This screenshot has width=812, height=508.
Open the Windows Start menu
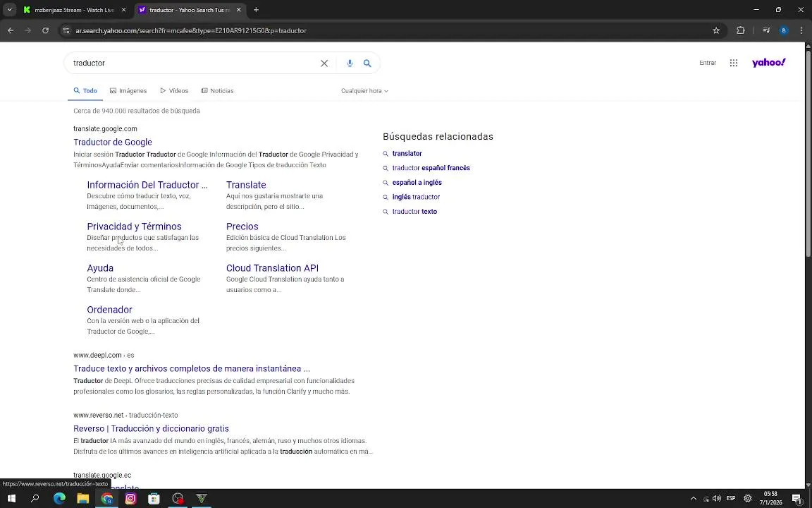pyautogui.click(x=11, y=499)
